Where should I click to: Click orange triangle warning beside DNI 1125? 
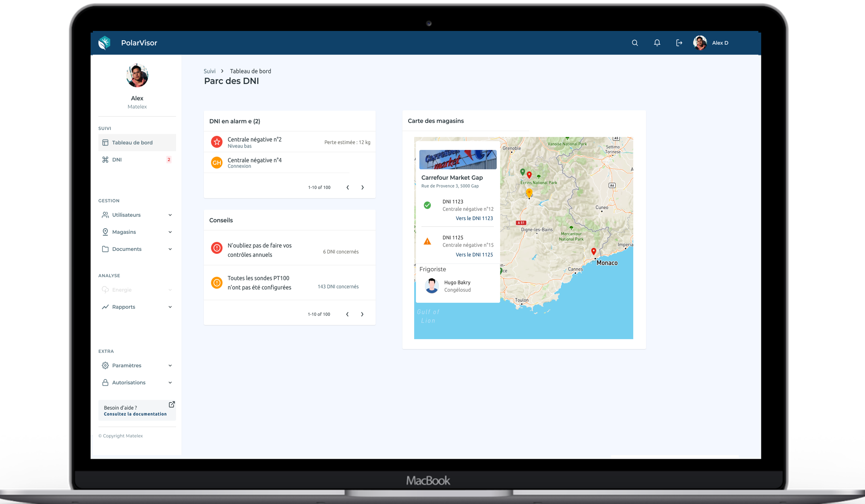click(427, 241)
